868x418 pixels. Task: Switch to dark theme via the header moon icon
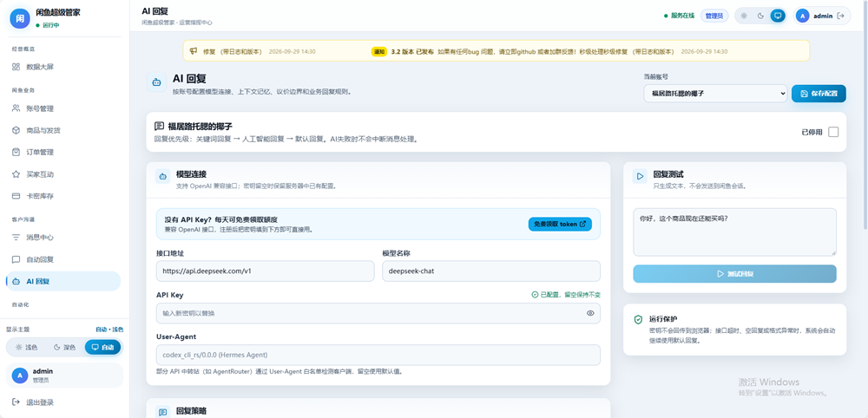(760, 16)
